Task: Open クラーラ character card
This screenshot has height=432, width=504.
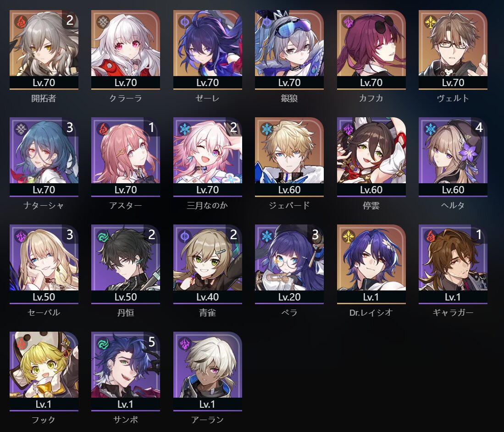Action: click(x=126, y=50)
